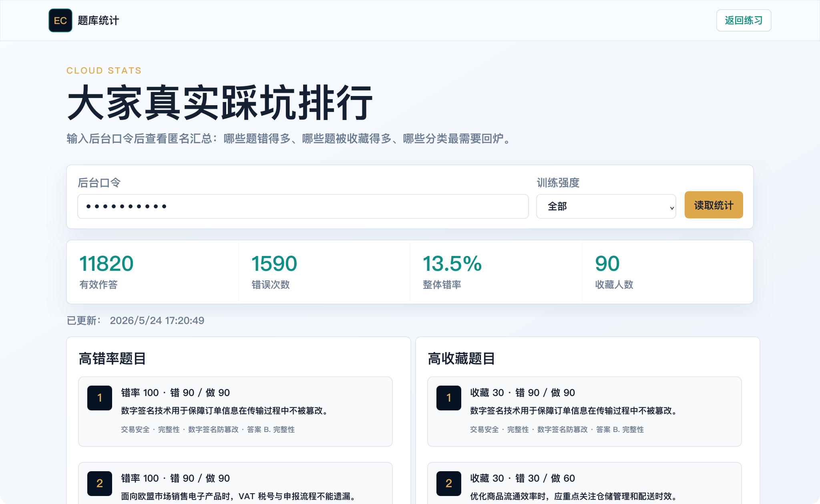This screenshot has height=504, width=820.
Task: Click the 11820 有效作答 stat
Action: 153,272
